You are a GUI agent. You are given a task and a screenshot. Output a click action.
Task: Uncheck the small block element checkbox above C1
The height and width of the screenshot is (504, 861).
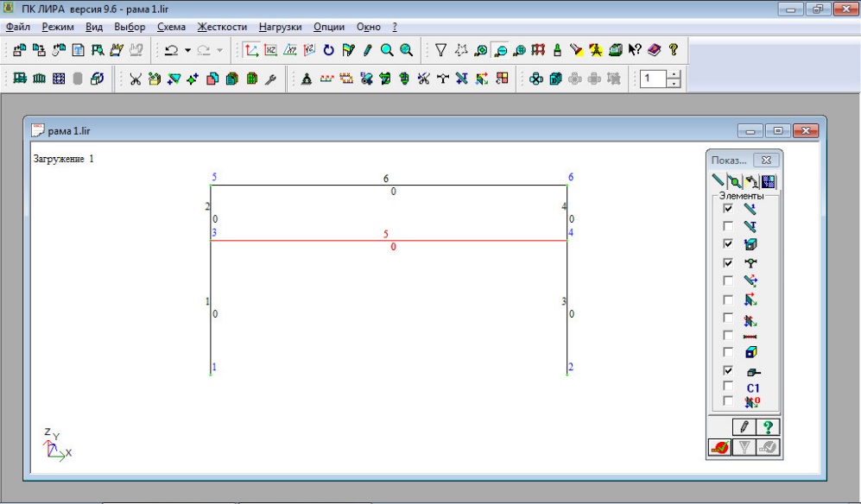tap(728, 370)
